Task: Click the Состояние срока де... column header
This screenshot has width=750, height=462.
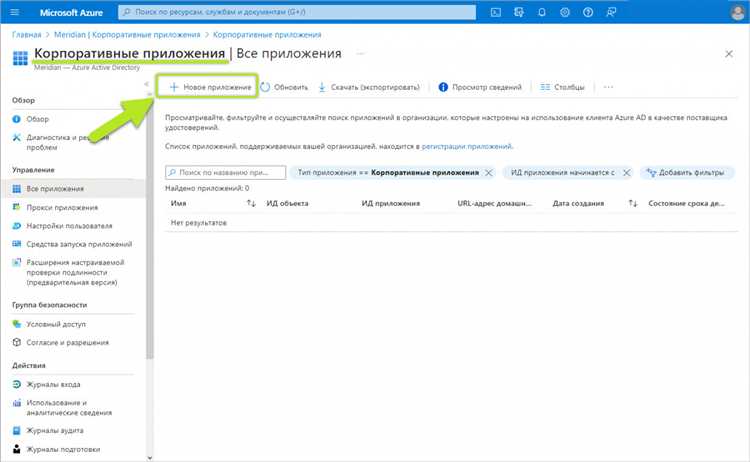Action: coord(686,203)
